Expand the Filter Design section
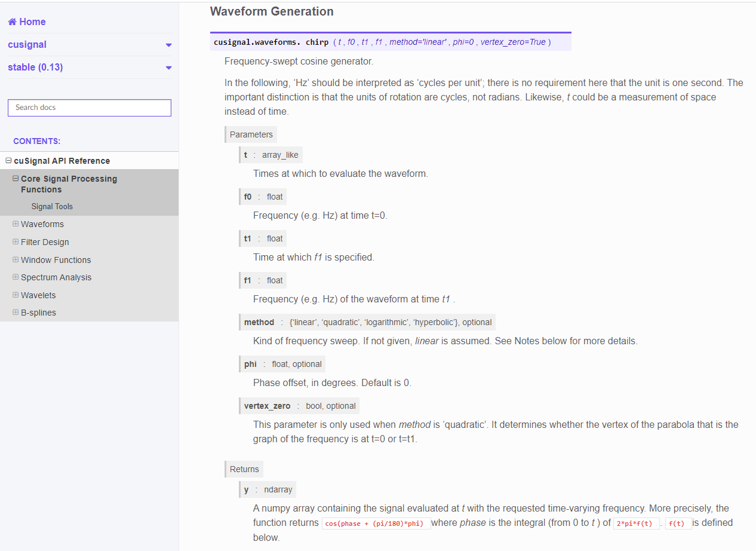 (16, 242)
